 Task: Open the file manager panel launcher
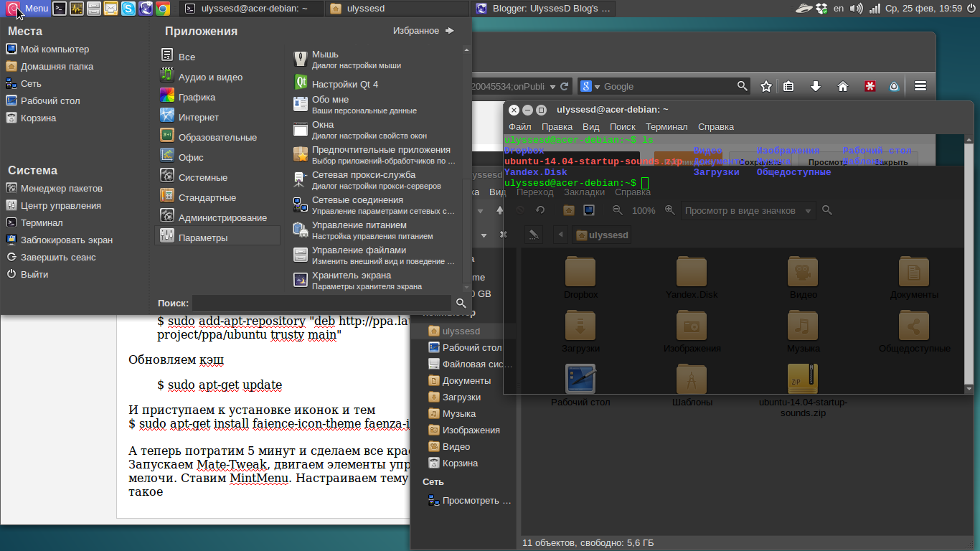(x=94, y=9)
